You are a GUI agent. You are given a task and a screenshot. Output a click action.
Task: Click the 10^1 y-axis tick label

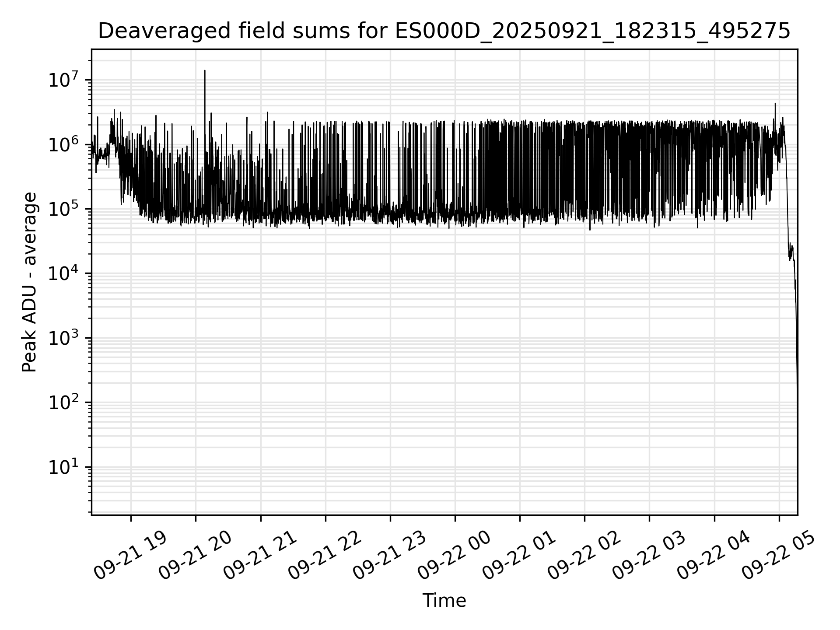(x=63, y=467)
